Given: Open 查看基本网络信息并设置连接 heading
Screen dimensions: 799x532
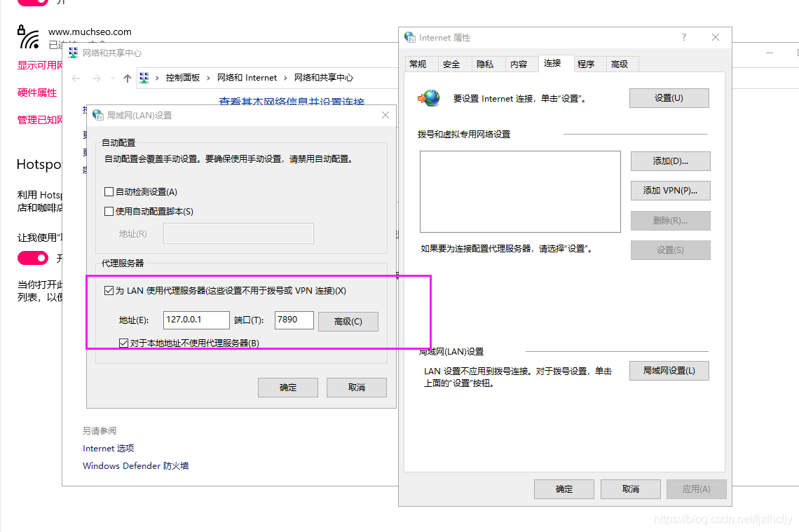Looking at the screenshot, I should [x=292, y=102].
